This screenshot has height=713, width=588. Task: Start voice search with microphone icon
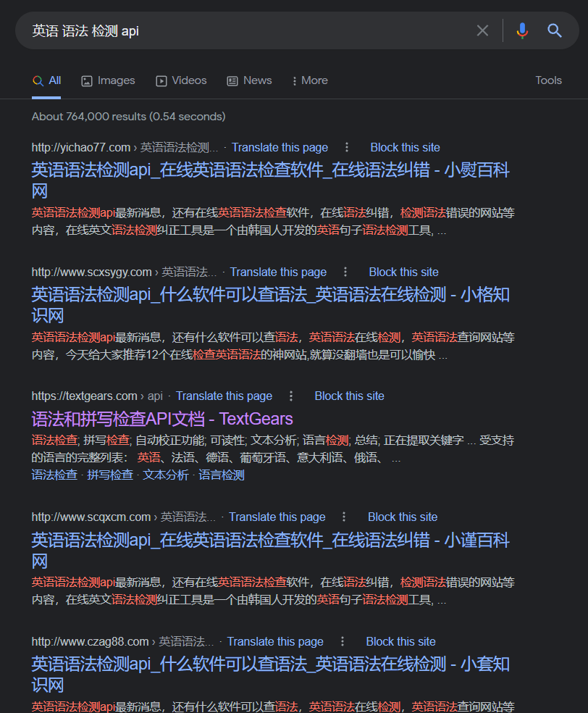pyautogui.click(x=522, y=30)
